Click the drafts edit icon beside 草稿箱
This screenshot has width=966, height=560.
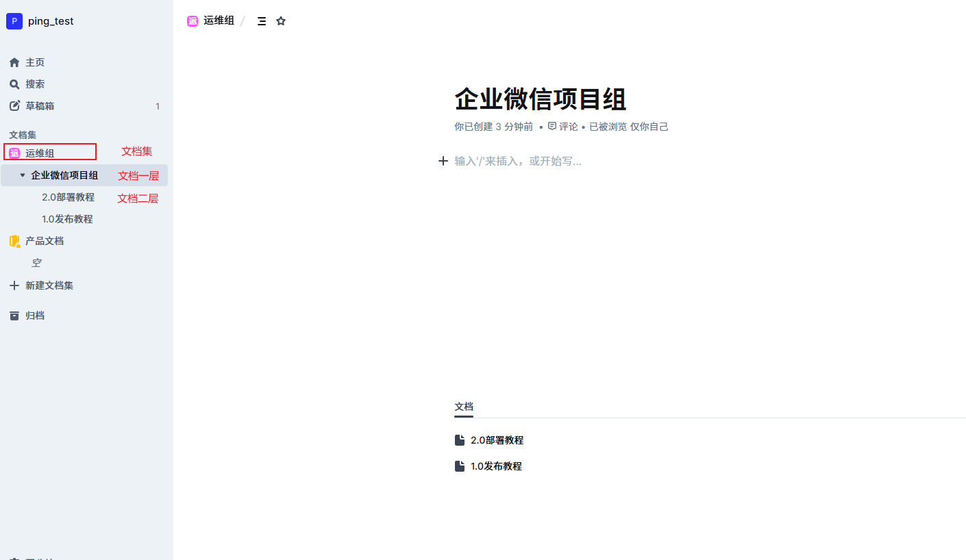tap(14, 106)
